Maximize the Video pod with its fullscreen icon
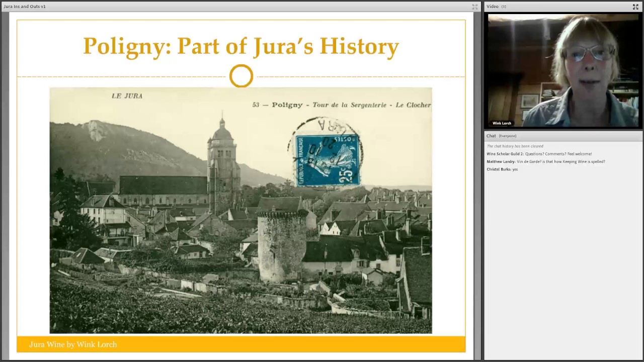 click(635, 7)
